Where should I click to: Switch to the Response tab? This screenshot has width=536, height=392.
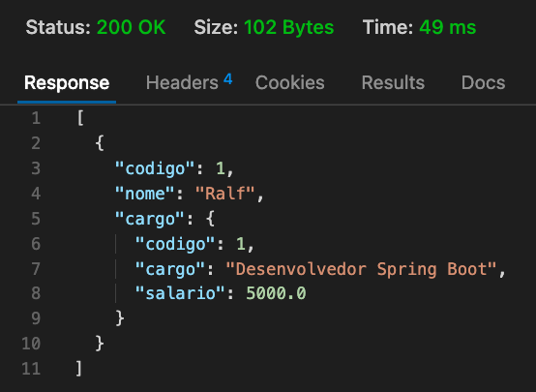pos(67,83)
